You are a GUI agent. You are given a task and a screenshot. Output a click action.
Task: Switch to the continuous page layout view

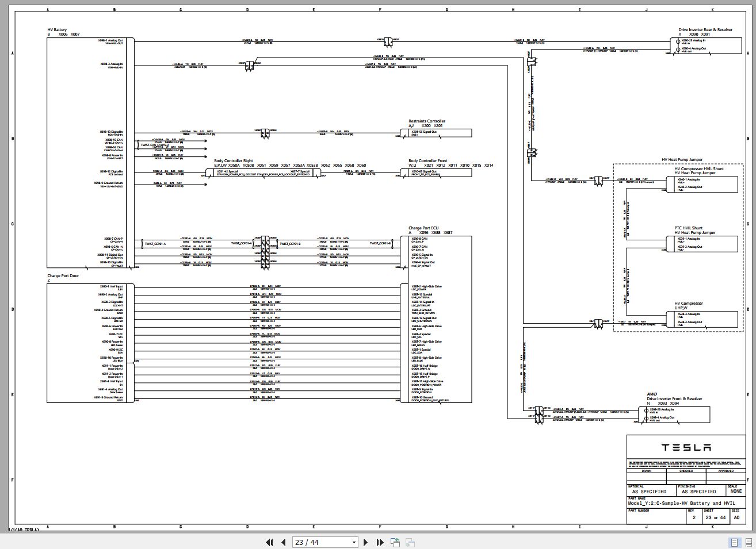click(x=750, y=542)
